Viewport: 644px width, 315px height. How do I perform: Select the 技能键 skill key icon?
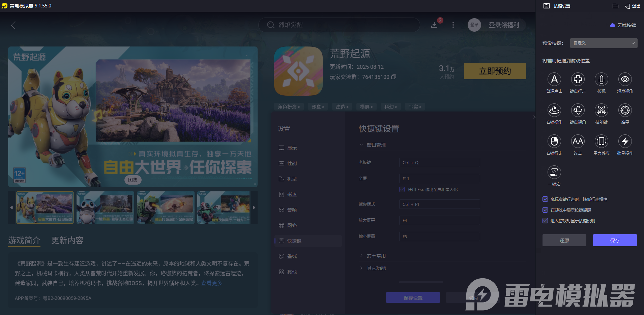[x=601, y=111]
